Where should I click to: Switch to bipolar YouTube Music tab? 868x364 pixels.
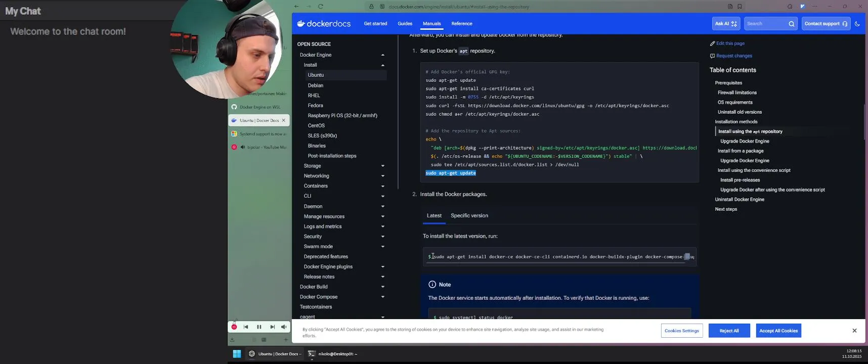[x=259, y=147]
